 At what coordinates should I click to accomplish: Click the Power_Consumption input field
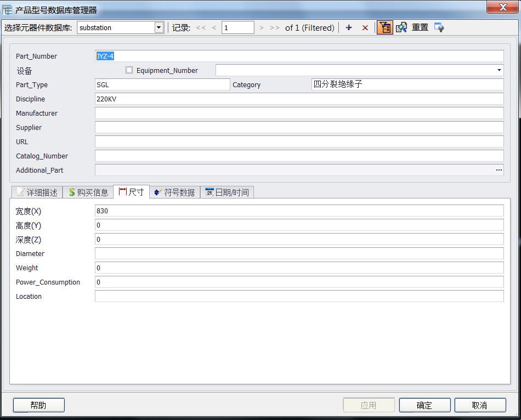299,282
